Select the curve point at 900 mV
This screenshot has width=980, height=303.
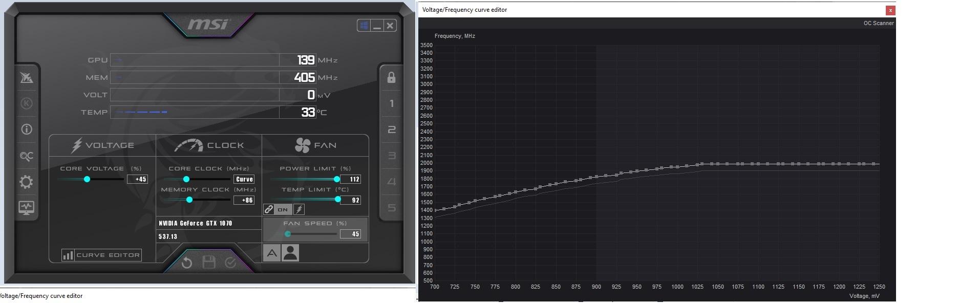[x=596, y=177]
